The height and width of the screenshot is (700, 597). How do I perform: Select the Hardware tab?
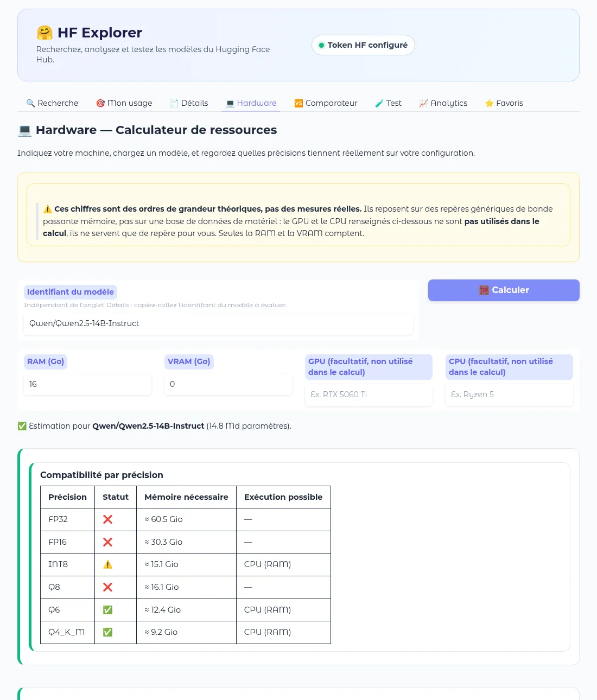click(x=251, y=103)
